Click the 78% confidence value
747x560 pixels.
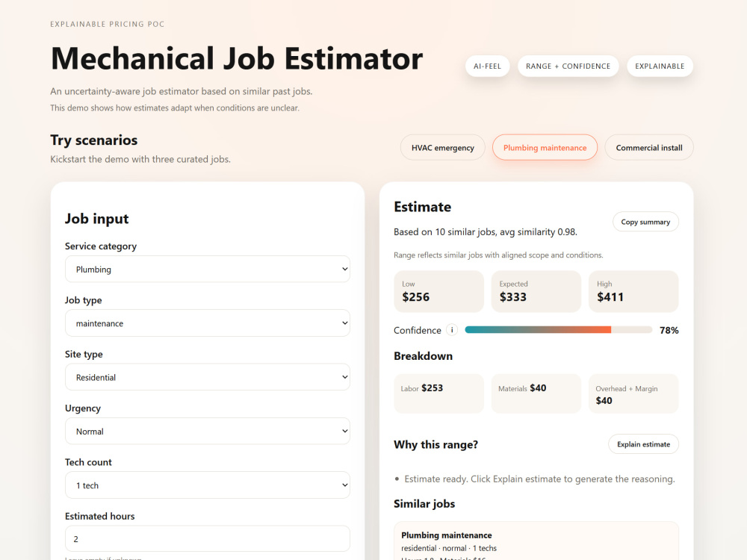[x=669, y=331]
